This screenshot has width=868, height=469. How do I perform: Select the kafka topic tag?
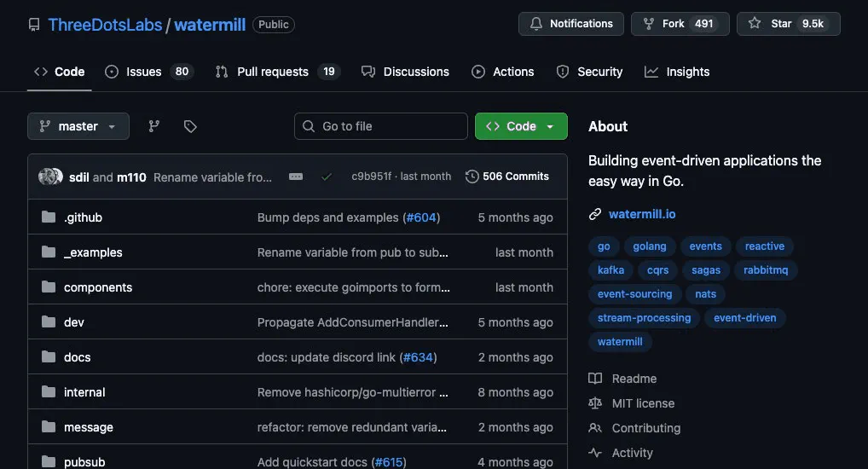coord(610,270)
